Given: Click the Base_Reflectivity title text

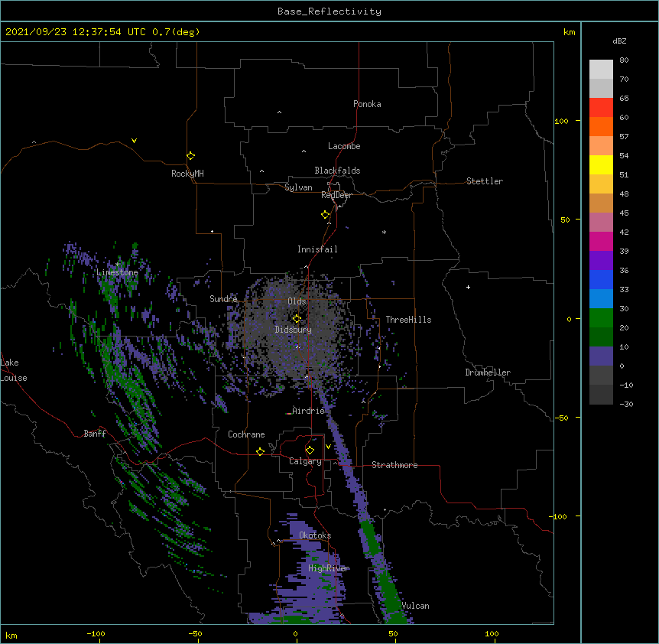Looking at the screenshot, I should click(329, 11).
